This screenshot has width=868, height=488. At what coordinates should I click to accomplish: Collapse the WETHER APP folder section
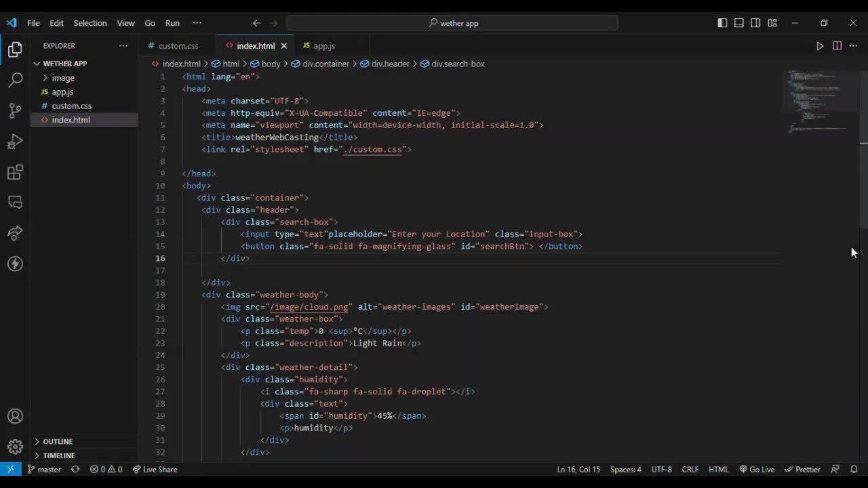[x=84, y=64]
